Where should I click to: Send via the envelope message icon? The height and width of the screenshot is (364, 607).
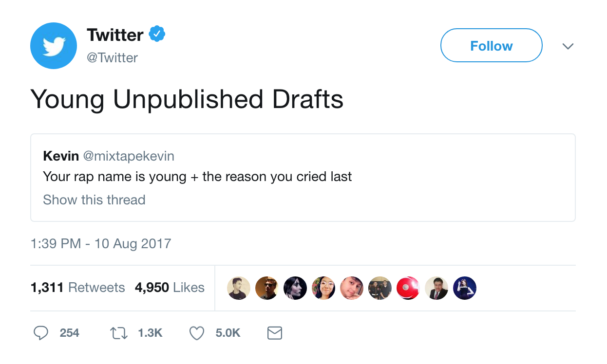coord(275,333)
